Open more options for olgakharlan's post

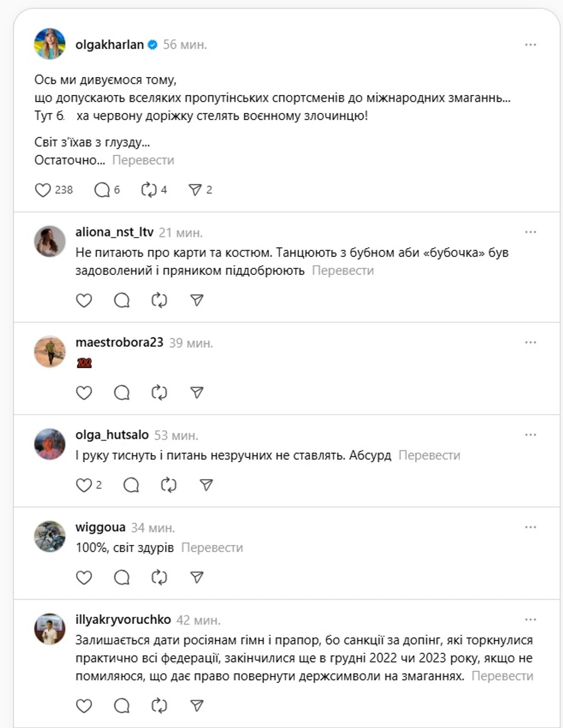pyautogui.click(x=530, y=45)
